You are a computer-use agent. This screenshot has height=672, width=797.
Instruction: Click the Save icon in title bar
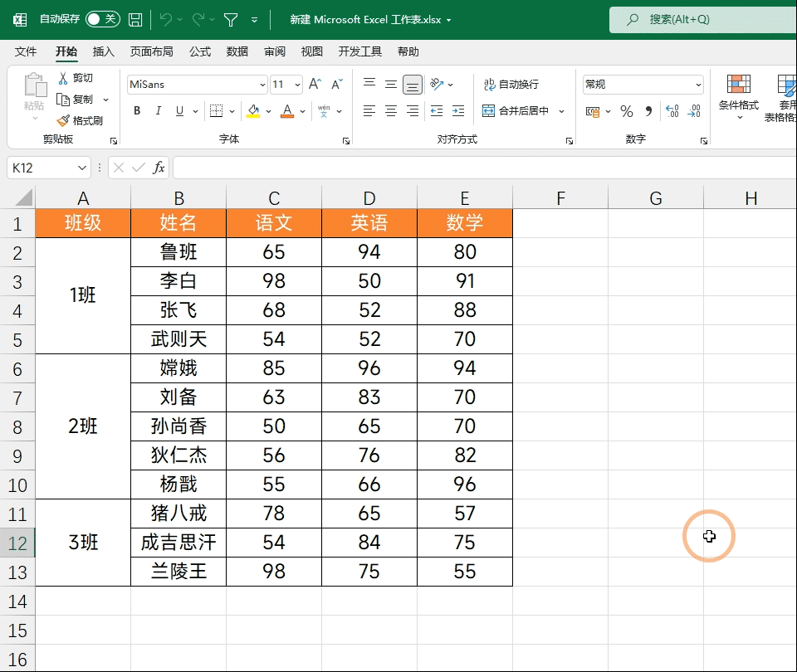pyautogui.click(x=135, y=19)
